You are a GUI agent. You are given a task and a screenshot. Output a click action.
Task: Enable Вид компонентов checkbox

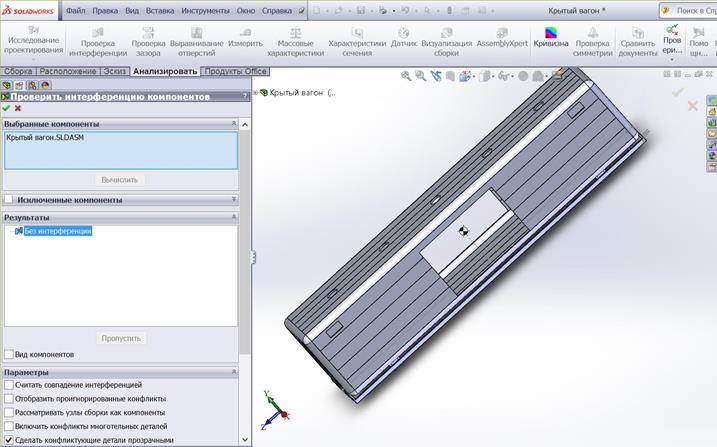click(x=9, y=354)
